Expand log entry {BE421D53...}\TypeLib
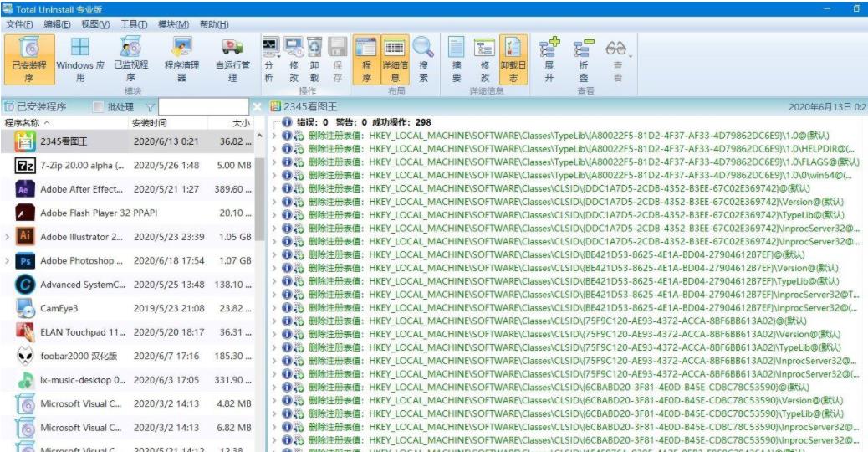868x452 pixels. click(275, 281)
